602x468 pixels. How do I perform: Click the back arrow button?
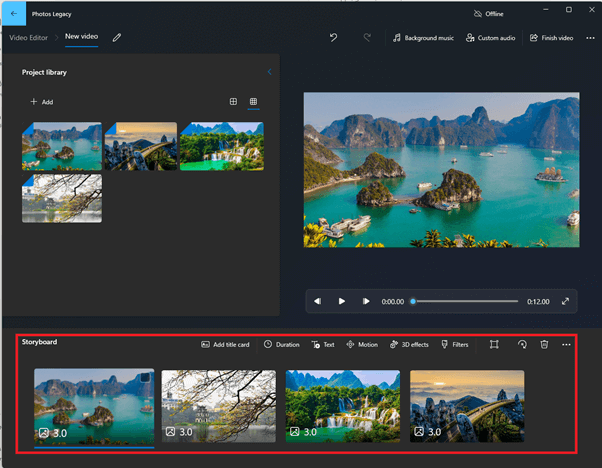point(14,13)
